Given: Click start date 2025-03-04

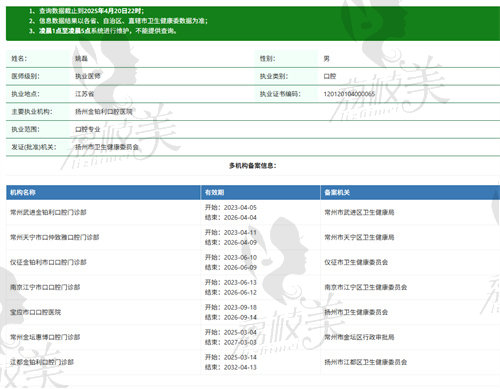Looking at the screenshot, I should (x=240, y=332).
